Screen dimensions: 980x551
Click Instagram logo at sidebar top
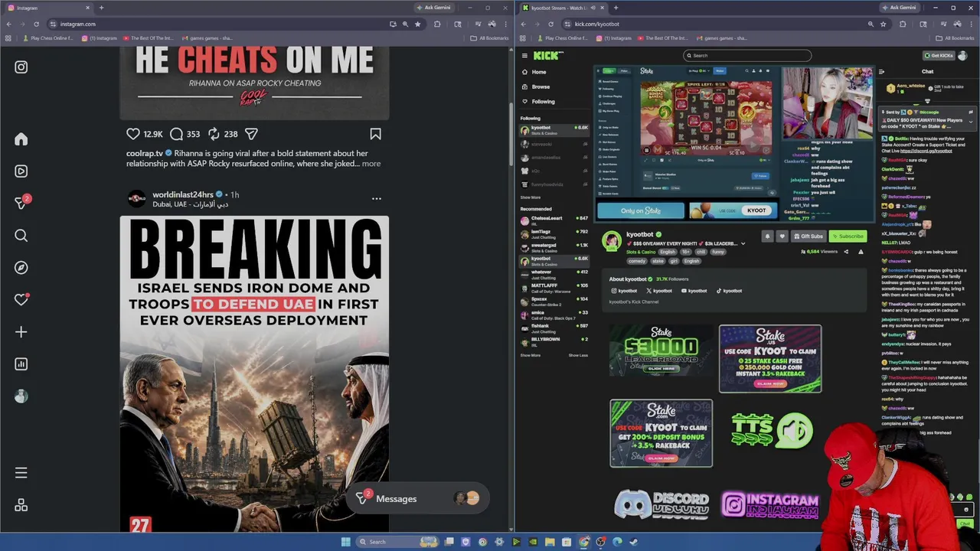click(21, 67)
